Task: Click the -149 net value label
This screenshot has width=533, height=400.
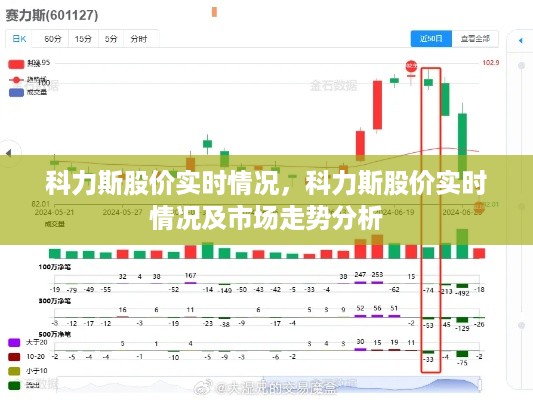Action: 224,291
